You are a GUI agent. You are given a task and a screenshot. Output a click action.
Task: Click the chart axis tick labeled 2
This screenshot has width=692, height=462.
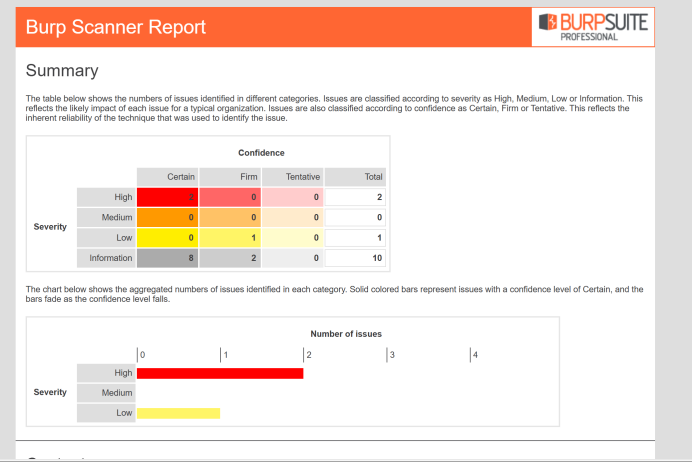[x=309, y=355]
